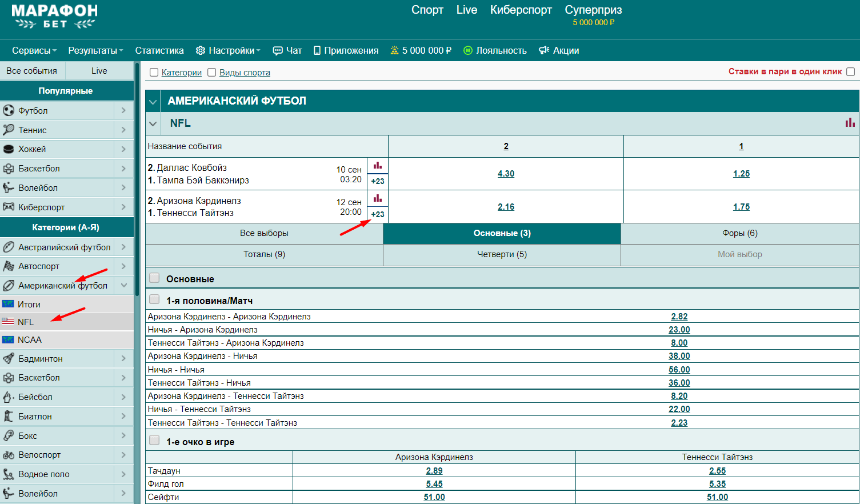
Task: Switch to the Форы (6) tab
Action: coord(740,233)
